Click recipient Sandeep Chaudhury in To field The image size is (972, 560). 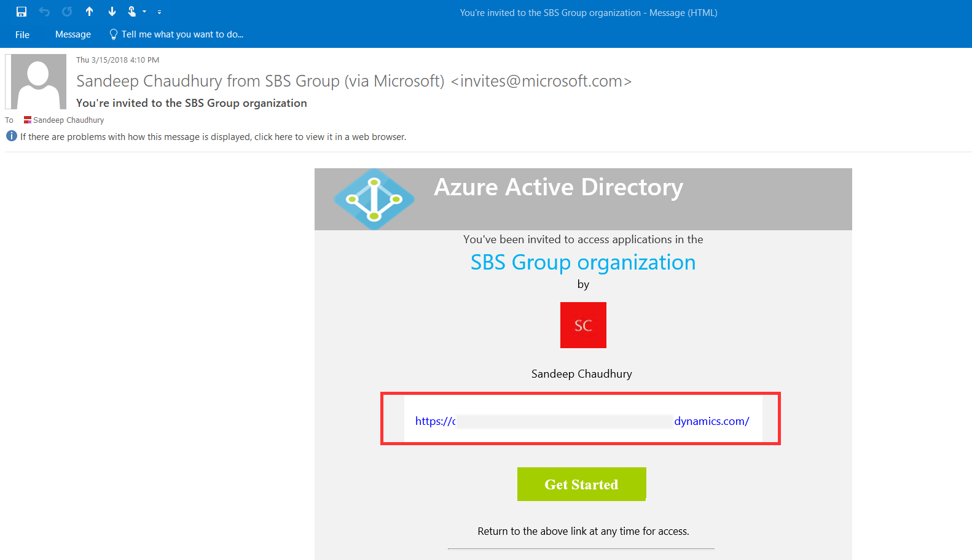[68, 120]
